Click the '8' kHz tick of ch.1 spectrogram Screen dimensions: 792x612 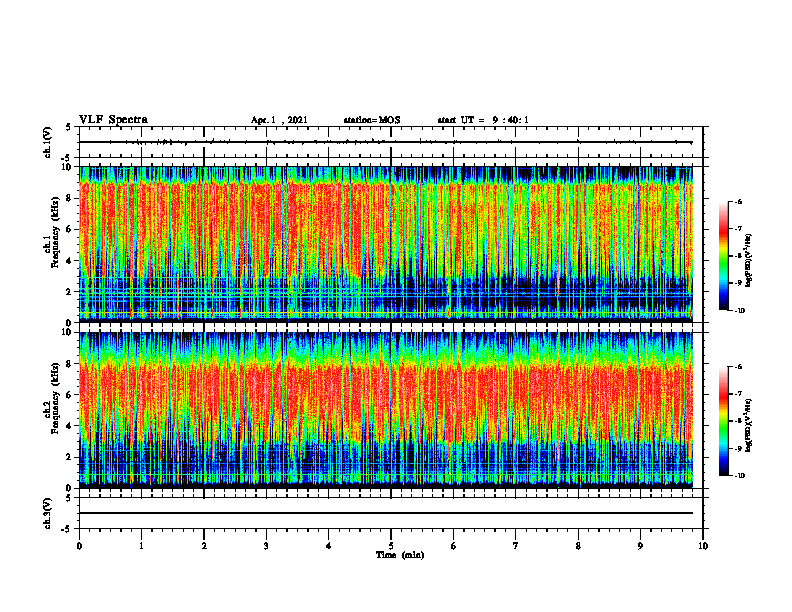pyautogui.click(x=69, y=198)
